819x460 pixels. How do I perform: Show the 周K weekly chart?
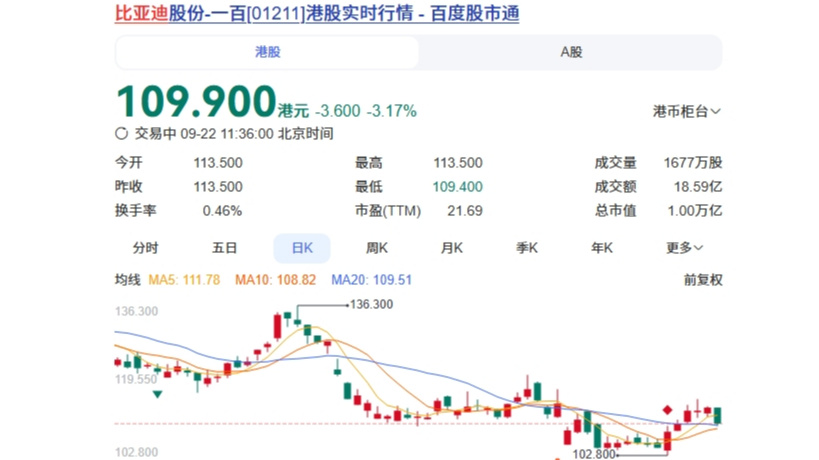(377, 248)
